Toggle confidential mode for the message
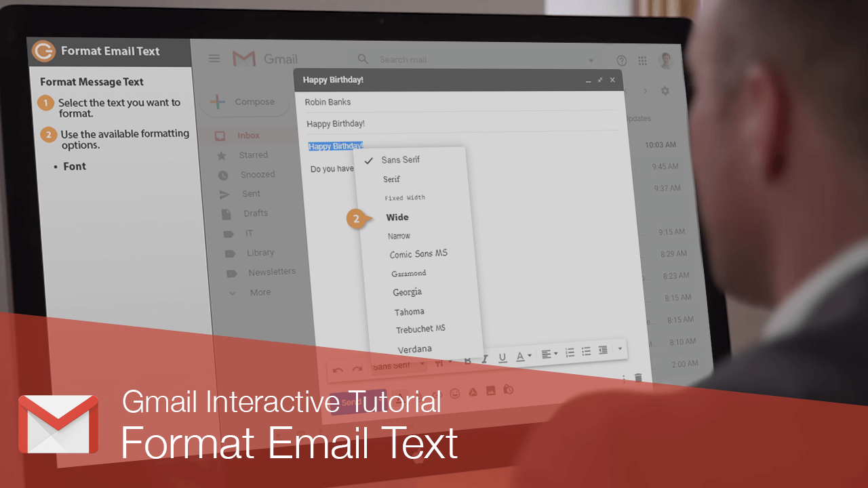This screenshot has height=488, width=868. (x=509, y=389)
